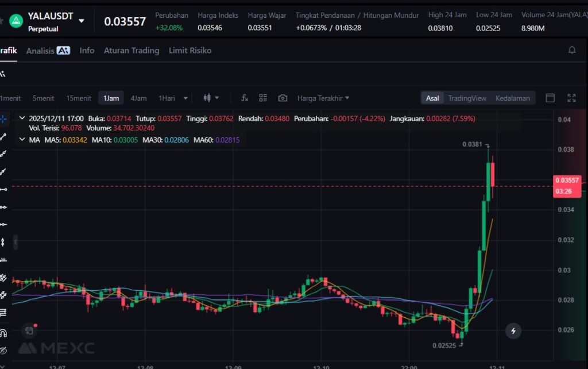Switch chart view to TradingView

[x=467, y=98]
